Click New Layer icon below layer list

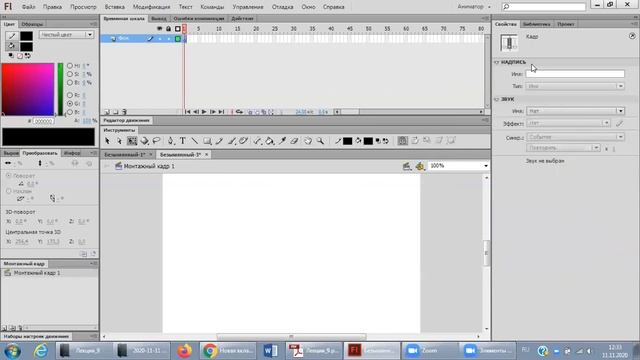[x=107, y=112]
